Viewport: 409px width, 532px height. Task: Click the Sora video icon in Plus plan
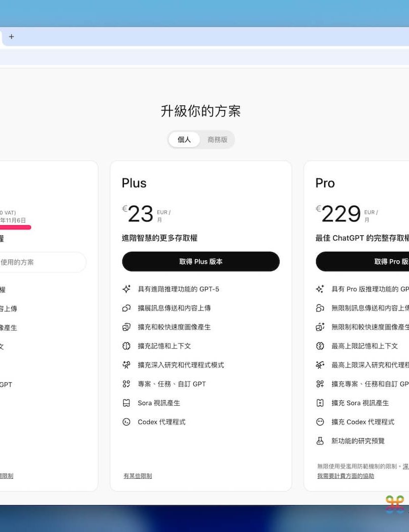126,403
